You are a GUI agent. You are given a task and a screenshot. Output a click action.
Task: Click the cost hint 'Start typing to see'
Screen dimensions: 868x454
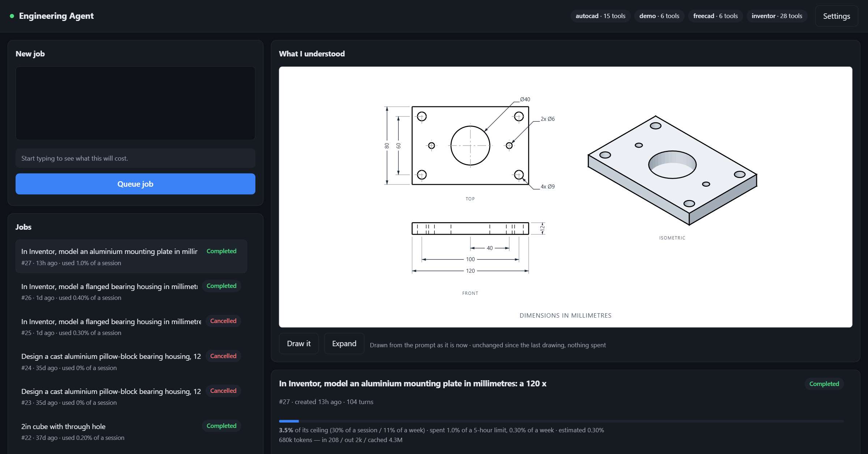point(135,158)
